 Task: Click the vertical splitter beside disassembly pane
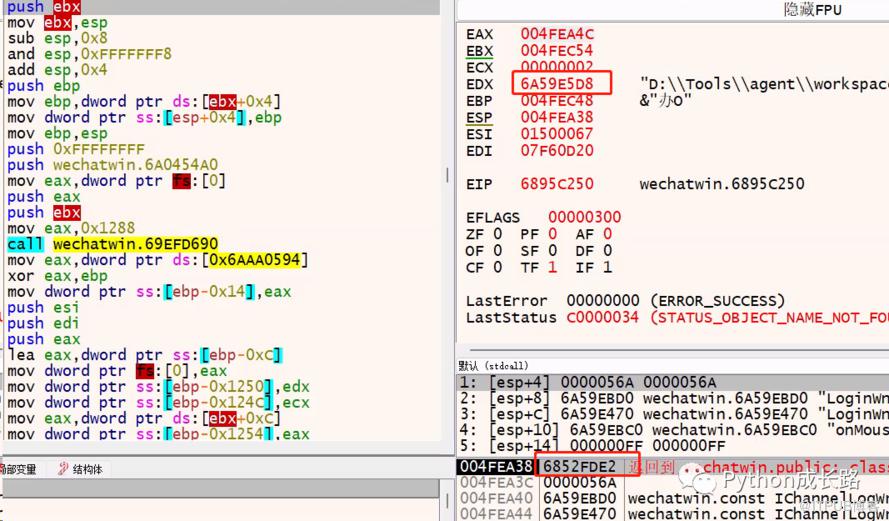(448, 175)
